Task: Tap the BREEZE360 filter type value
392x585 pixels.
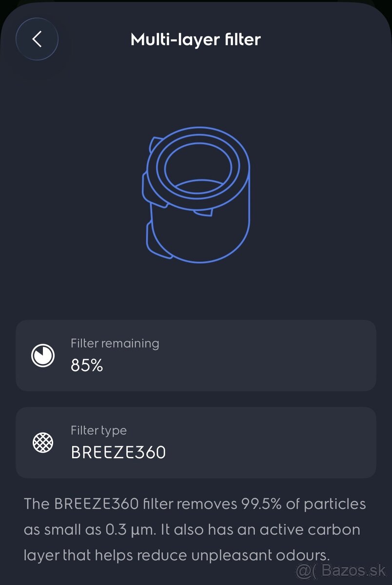Action: point(118,452)
